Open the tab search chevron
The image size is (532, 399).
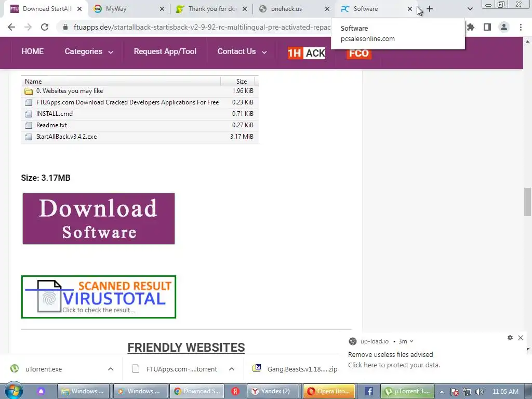(470, 9)
